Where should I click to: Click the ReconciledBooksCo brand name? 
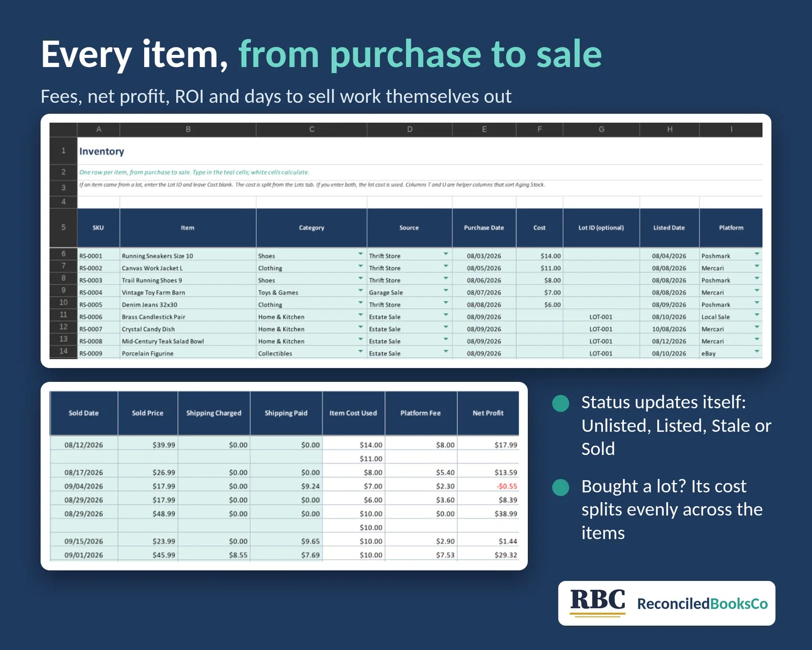pos(702,604)
